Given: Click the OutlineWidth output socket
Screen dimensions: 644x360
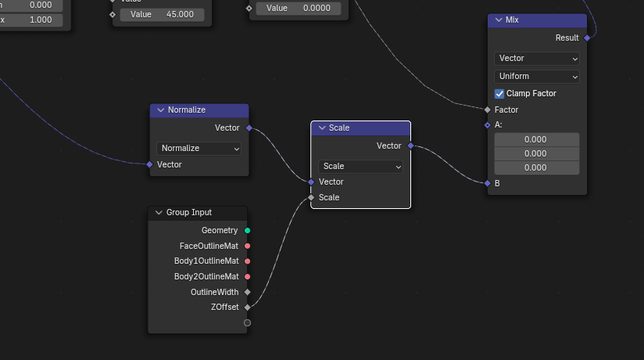Looking at the screenshot, I should coord(248,292).
